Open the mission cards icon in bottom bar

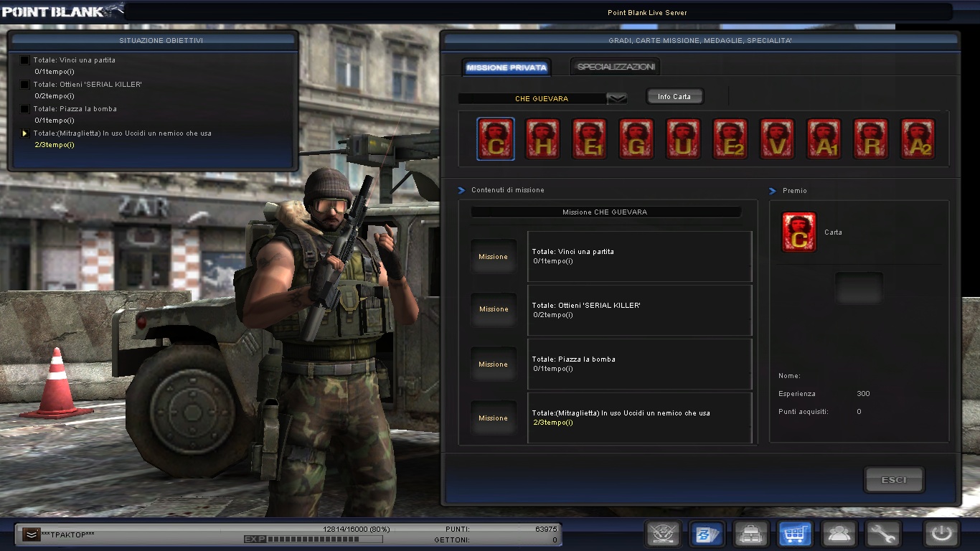(x=707, y=534)
